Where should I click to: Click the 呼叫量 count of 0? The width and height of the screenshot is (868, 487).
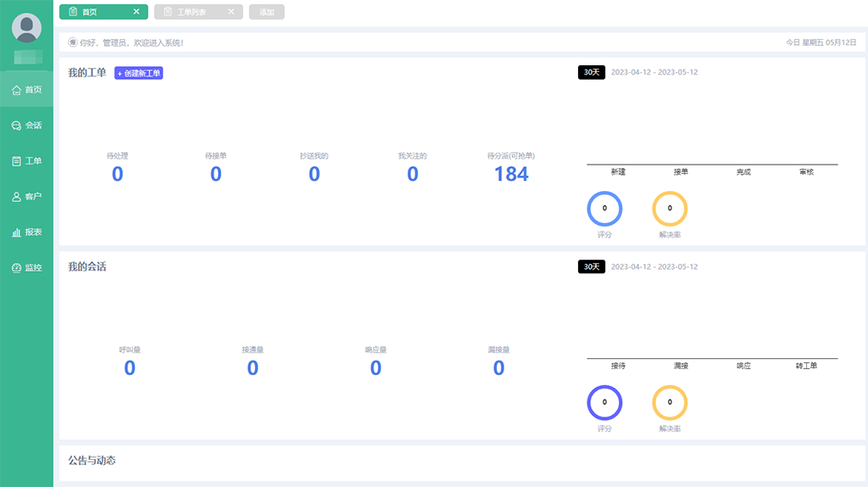130,368
